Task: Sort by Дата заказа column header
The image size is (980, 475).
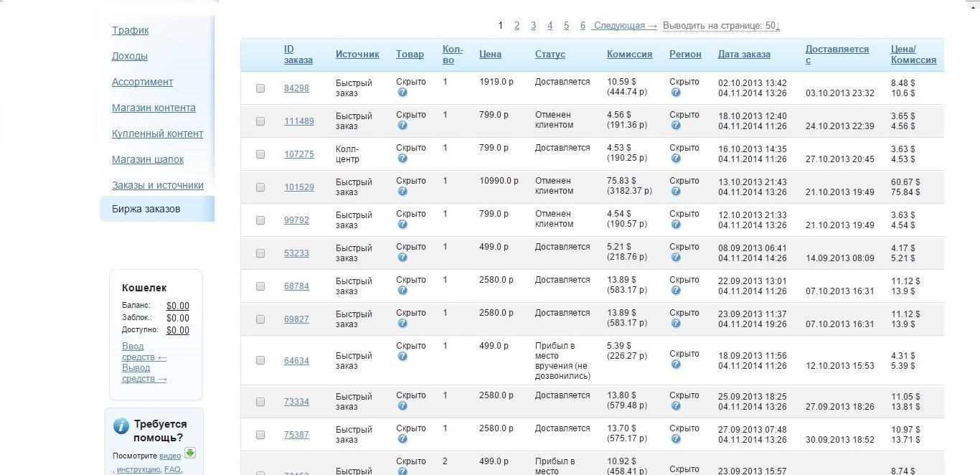Action: click(744, 55)
